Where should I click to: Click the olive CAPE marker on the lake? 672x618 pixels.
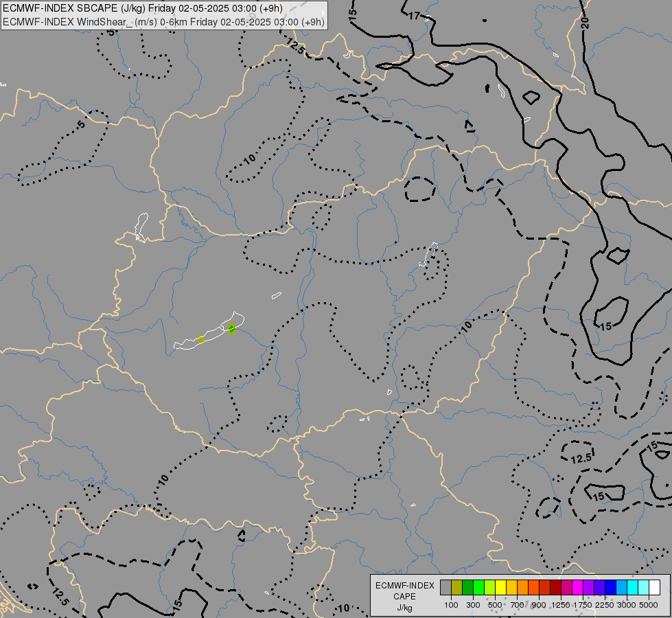(x=201, y=340)
